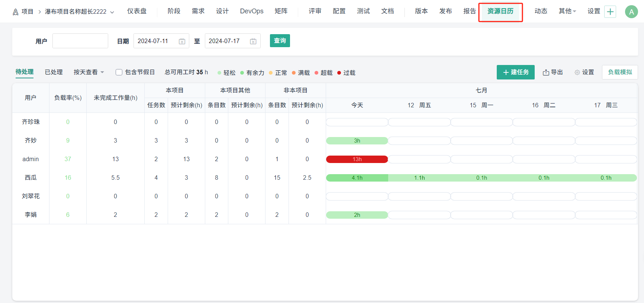This screenshot has height=303, width=644.
Task: Click the green Query button
Action: [x=280, y=41]
